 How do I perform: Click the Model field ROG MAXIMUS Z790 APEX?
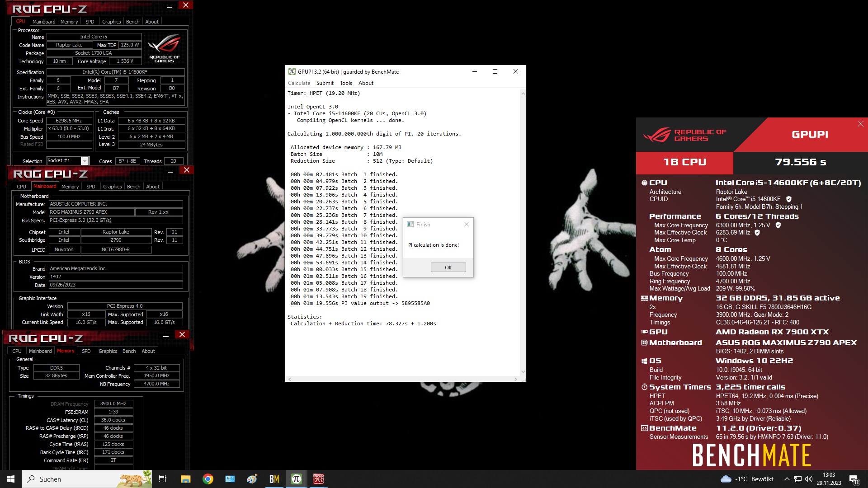pos(91,212)
